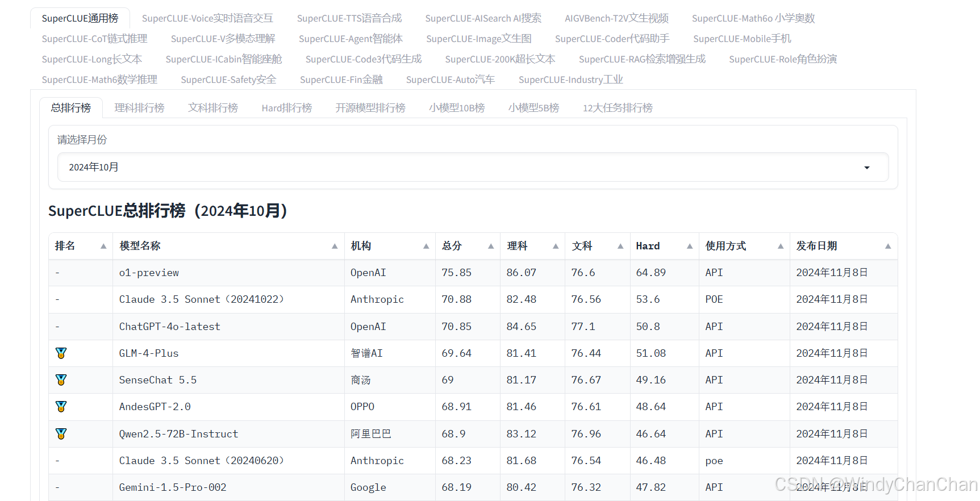This screenshot has width=980, height=501.
Task: Open the 文科排行榜 sub-tab
Action: (x=213, y=108)
